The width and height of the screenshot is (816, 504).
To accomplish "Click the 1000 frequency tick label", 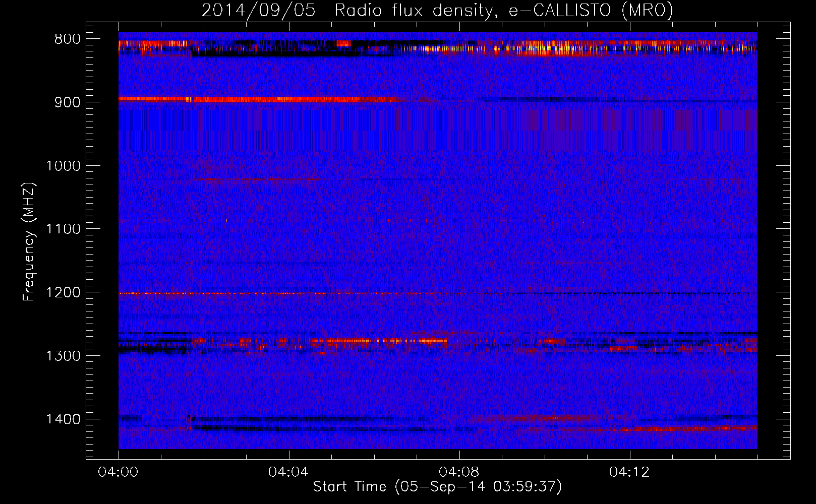I will tap(63, 166).
